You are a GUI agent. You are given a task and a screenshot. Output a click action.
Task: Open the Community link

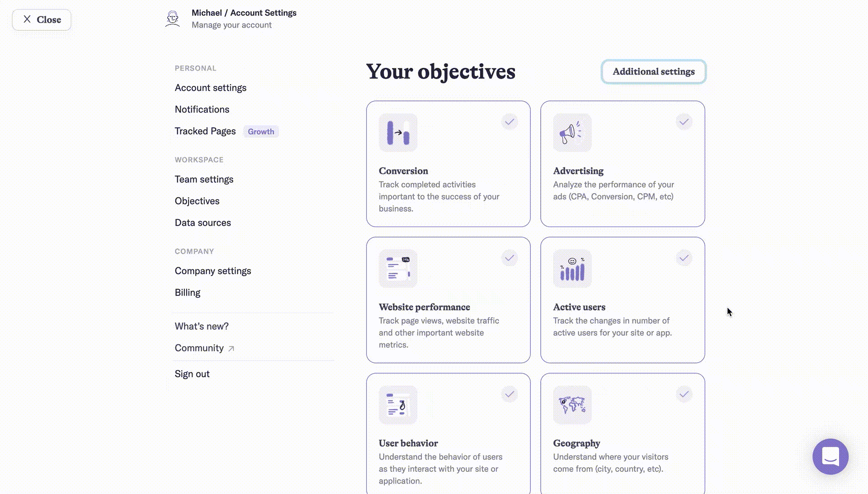(x=199, y=348)
